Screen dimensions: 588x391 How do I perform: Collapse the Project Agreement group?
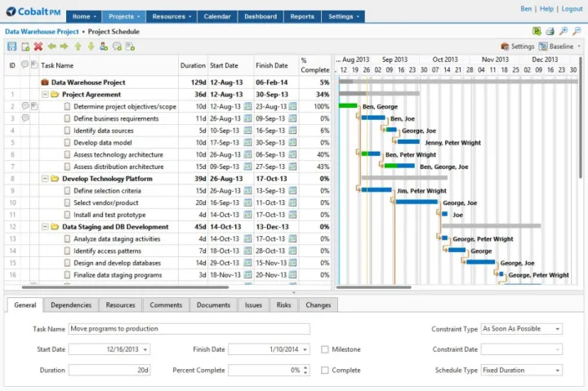(x=45, y=95)
